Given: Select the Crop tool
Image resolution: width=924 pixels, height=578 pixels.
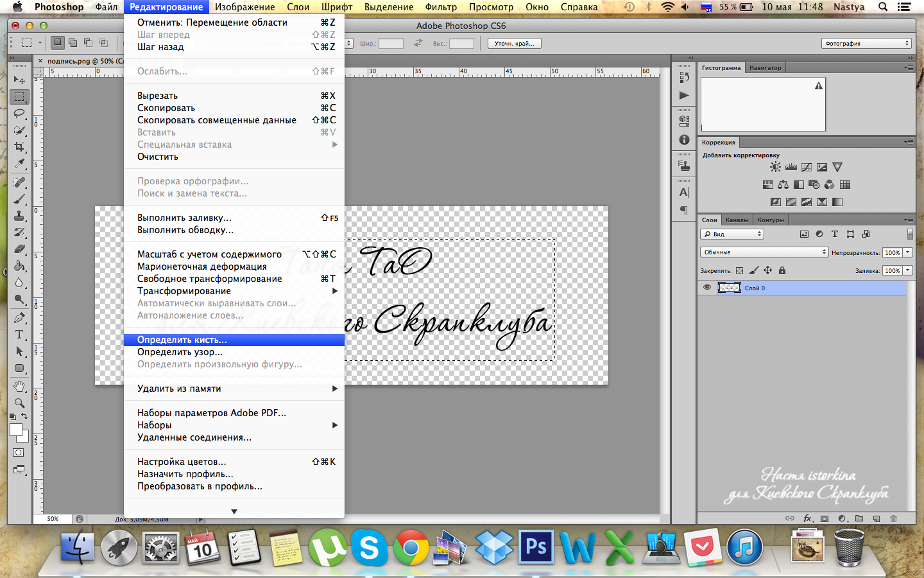Looking at the screenshot, I should coord(19,147).
